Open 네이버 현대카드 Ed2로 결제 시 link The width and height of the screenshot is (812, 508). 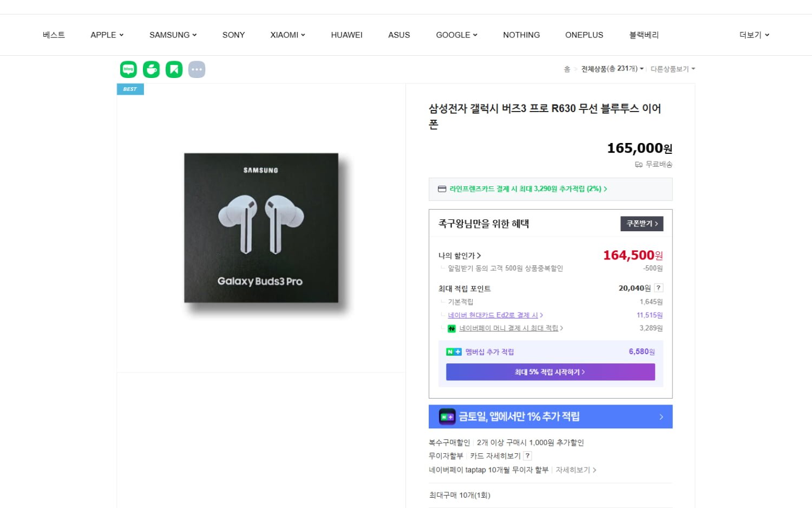[x=495, y=315]
